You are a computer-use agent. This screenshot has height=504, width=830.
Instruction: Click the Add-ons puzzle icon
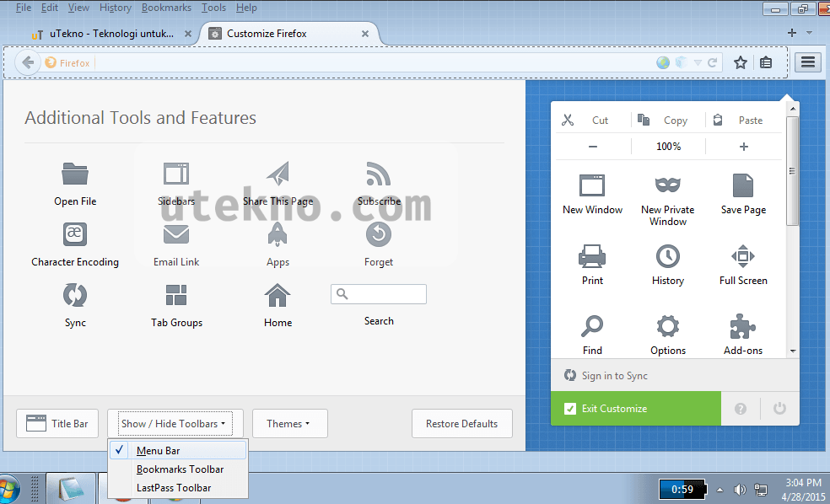(x=742, y=326)
